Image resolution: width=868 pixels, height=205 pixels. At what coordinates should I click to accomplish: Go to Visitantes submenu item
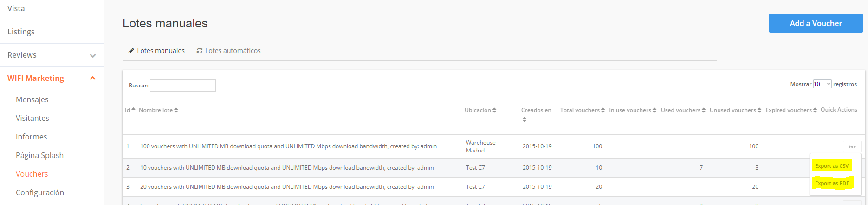pyautogui.click(x=32, y=118)
